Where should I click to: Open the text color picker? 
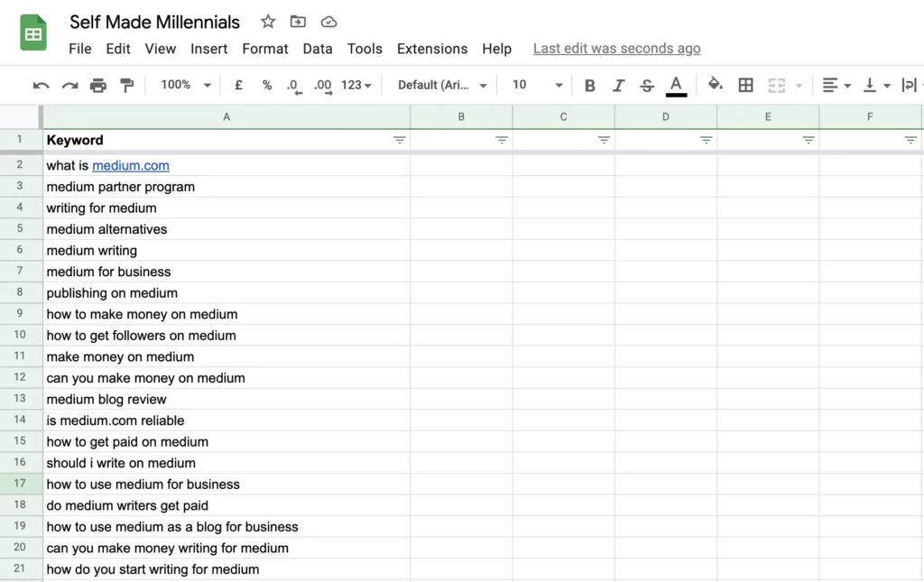click(676, 84)
